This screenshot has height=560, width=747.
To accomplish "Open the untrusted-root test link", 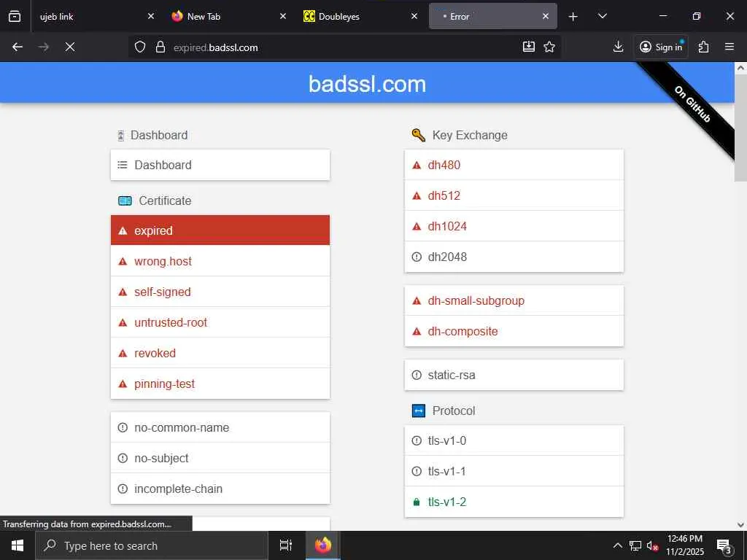I will 220,322.
